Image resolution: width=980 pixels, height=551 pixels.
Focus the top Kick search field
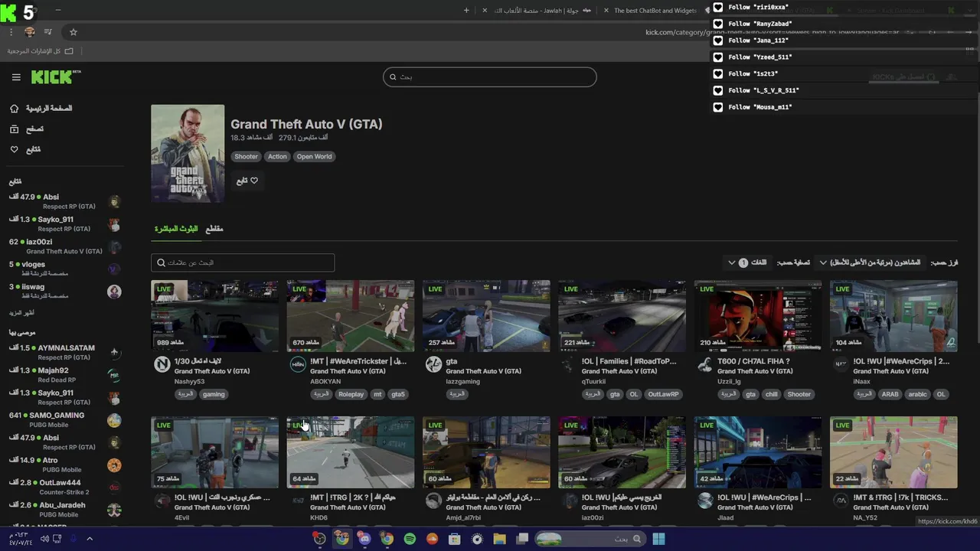[x=489, y=77]
